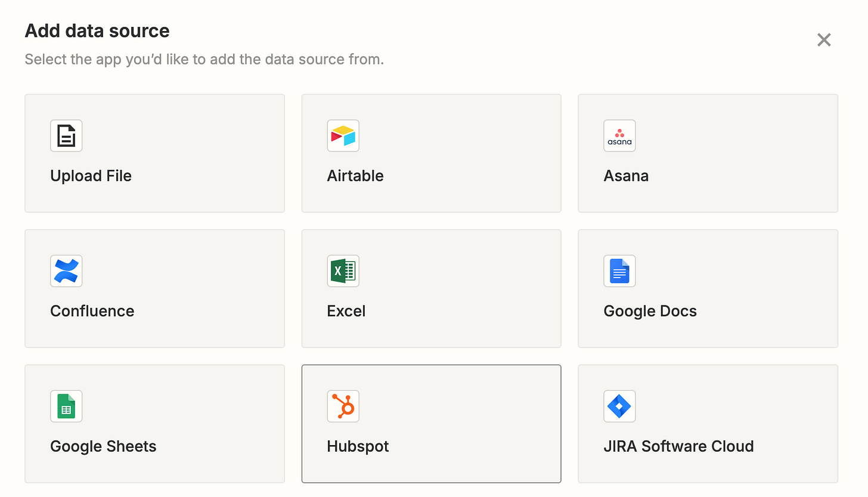Pick the Confluence label
Screen dimensions: 868x497
92,311
